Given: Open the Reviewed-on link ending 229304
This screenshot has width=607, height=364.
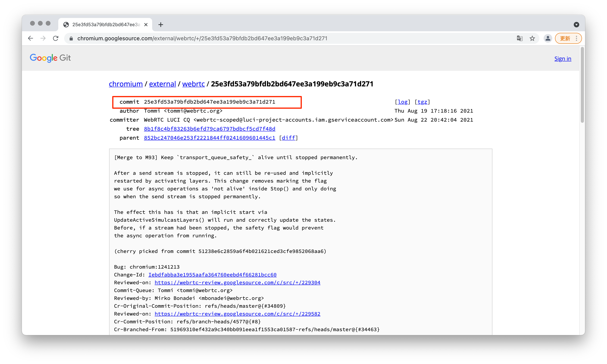Looking at the screenshot, I should pos(237,282).
